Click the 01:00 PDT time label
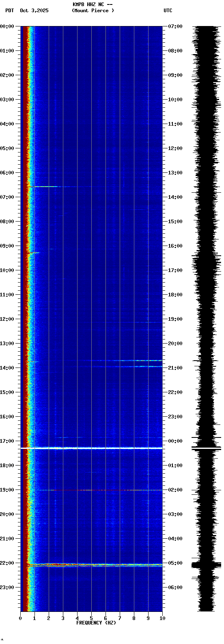 [x=7, y=51]
